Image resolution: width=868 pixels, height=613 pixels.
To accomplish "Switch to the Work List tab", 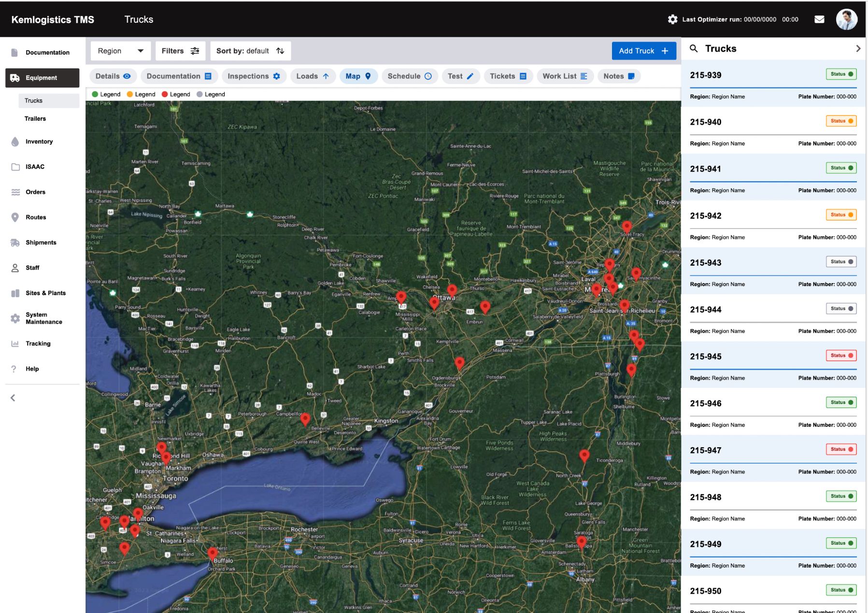I will click(x=565, y=76).
